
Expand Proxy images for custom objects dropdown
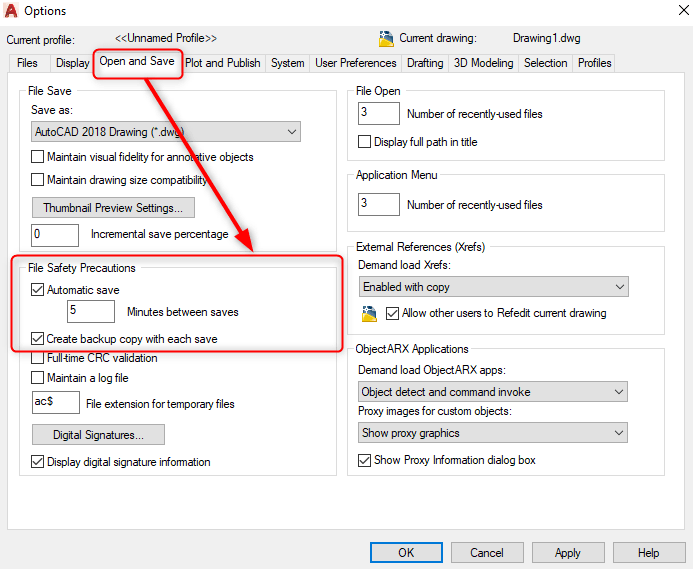(x=493, y=433)
